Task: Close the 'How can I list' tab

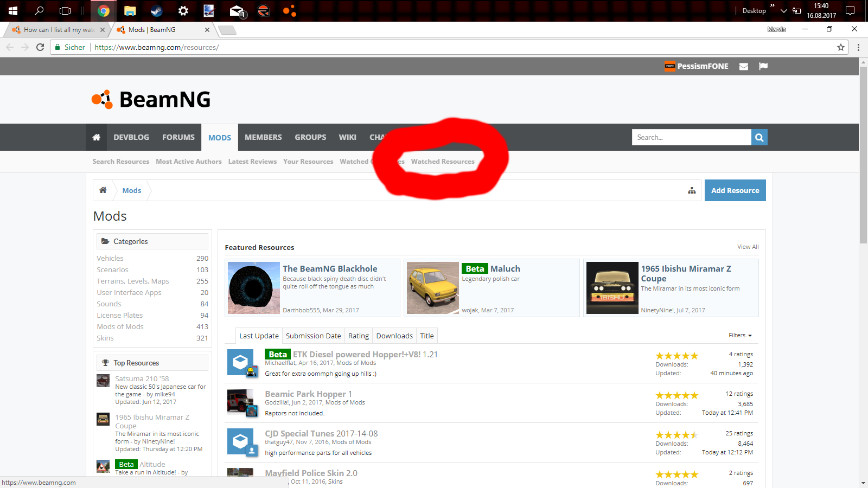Action: [x=103, y=30]
